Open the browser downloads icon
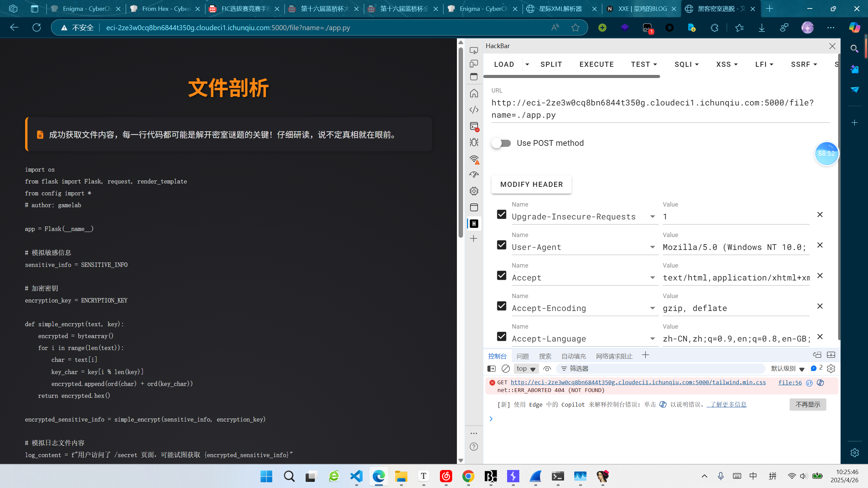The width and height of the screenshot is (868, 488). click(x=762, y=27)
